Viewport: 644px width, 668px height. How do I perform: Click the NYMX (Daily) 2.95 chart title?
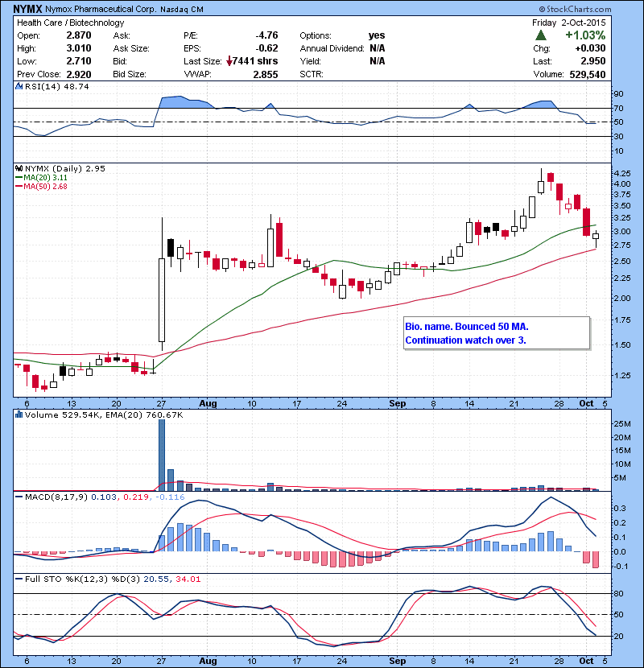pos(65,168)
